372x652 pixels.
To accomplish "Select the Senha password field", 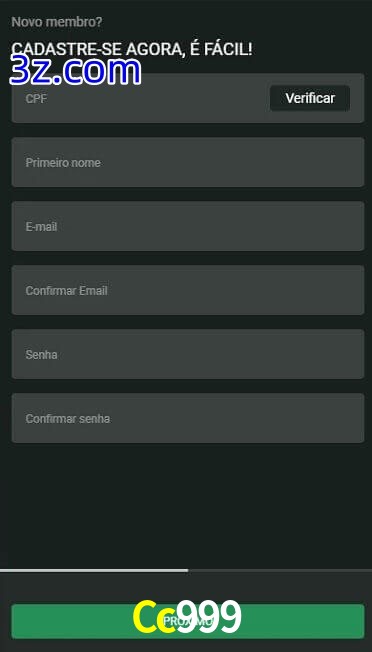I will (188, 354).
